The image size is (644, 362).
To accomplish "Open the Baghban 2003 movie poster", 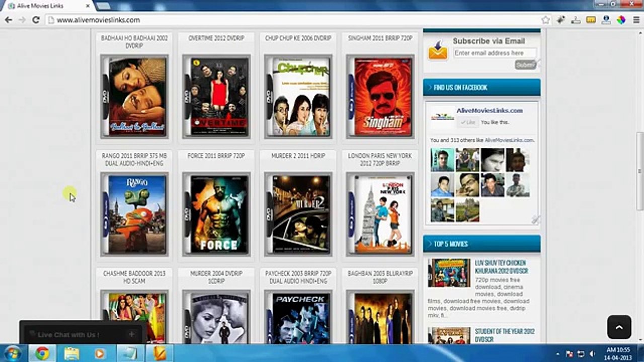I will click(x=380, y=318).
